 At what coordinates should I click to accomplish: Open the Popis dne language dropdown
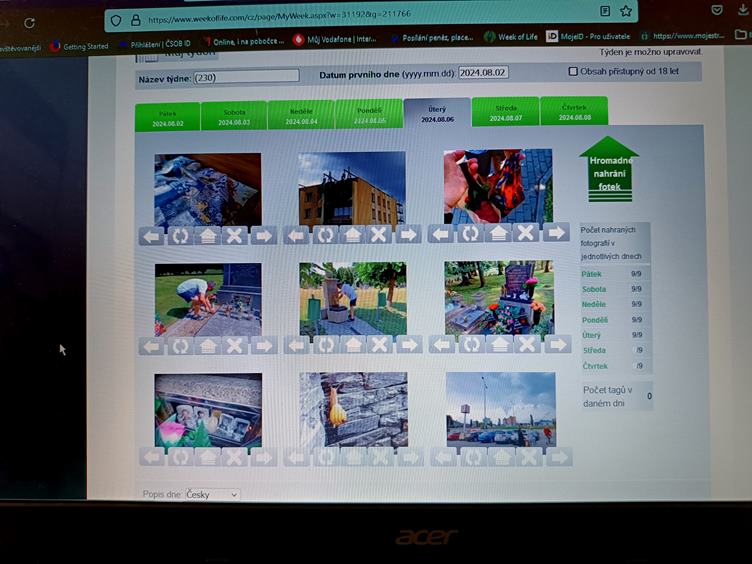click(x=212, y=494)
